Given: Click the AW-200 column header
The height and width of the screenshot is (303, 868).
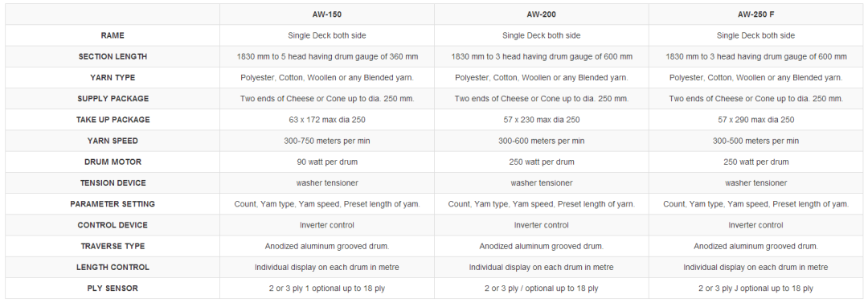Looking at the screenshot, I should pyautogui.click(x=542, y=14).
